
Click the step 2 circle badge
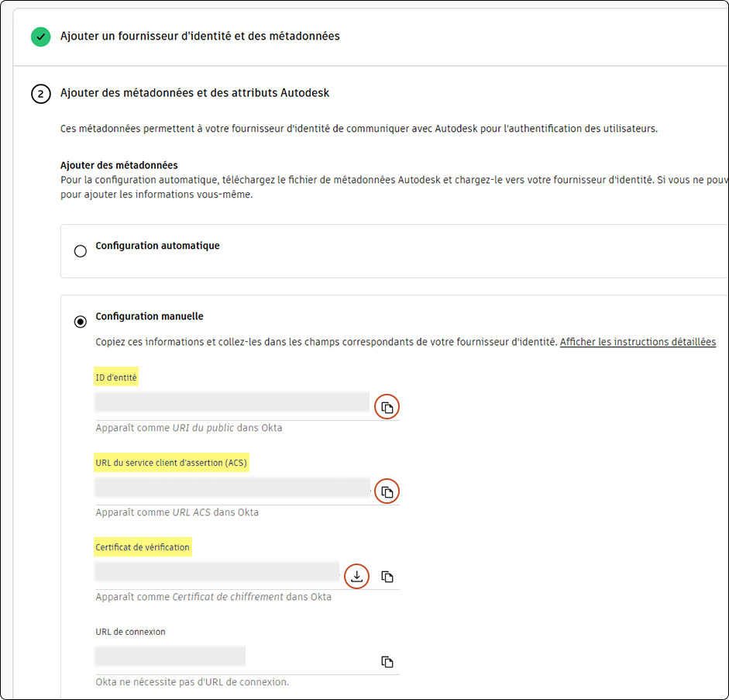[x=40, y=94]
